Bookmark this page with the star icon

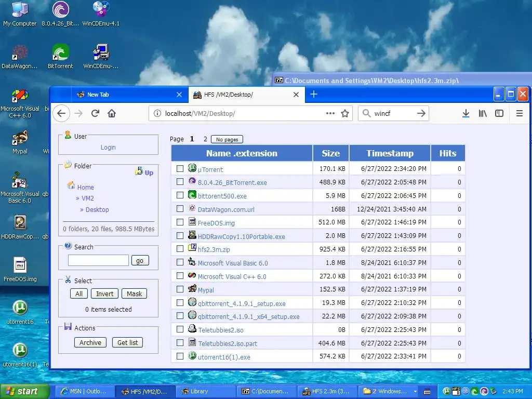pos(345,113)
